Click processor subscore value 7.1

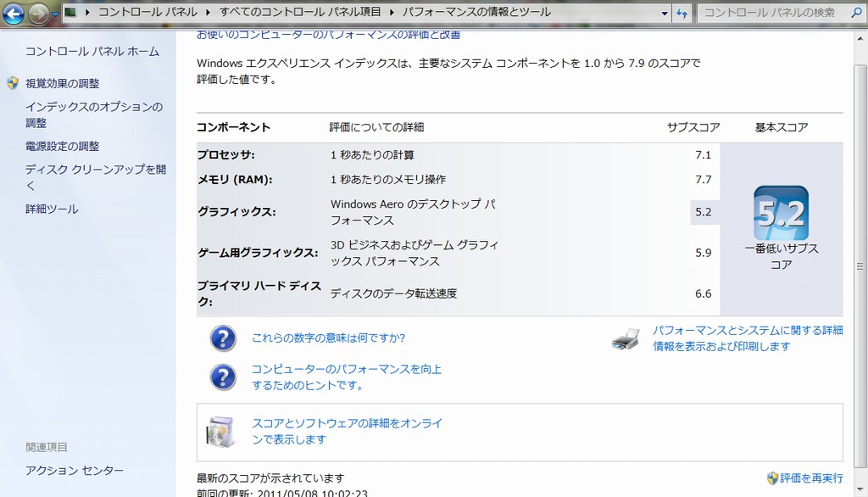pos(703,155)
